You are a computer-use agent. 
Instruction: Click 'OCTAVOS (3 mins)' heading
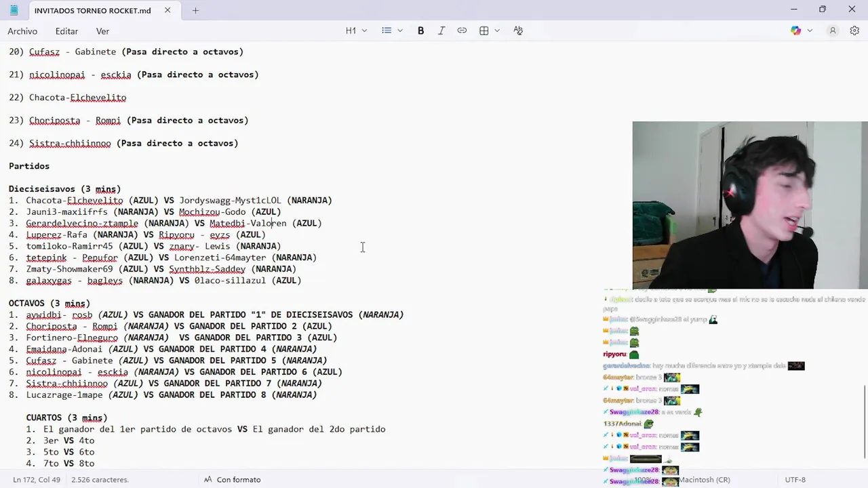50,304
